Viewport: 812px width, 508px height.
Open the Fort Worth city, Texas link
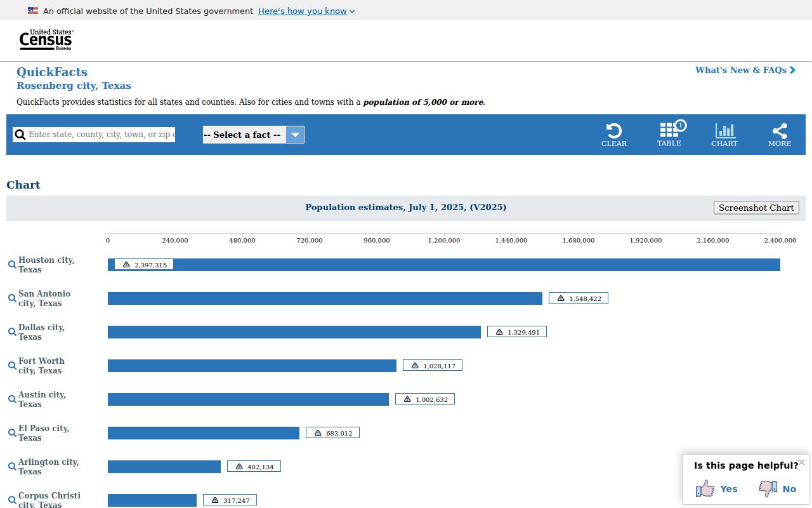(x=42, y=366)
